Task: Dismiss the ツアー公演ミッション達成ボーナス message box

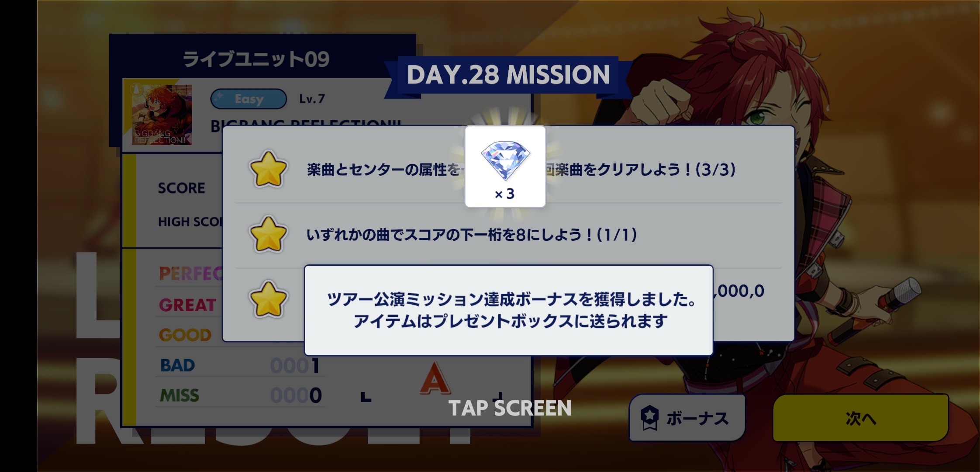Action: click(x=509, y=310)
